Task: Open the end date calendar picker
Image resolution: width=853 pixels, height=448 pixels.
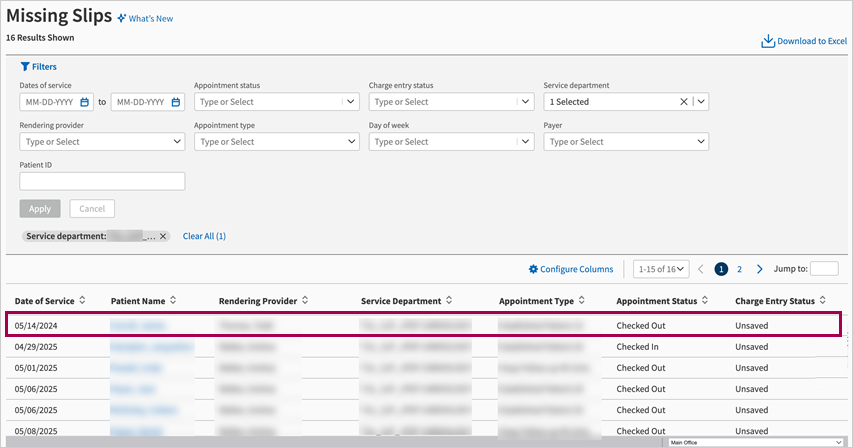Action: [x=175, y=102]
